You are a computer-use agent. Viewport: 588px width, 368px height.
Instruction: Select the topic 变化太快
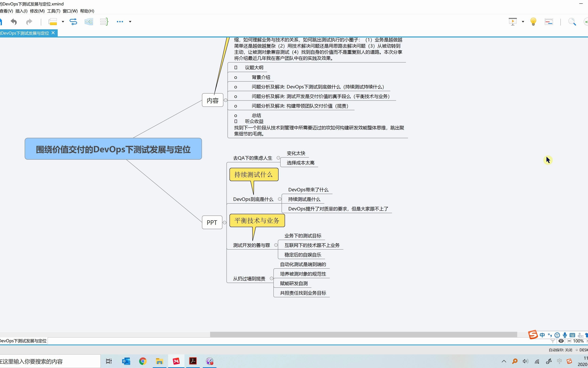[296, 153]
